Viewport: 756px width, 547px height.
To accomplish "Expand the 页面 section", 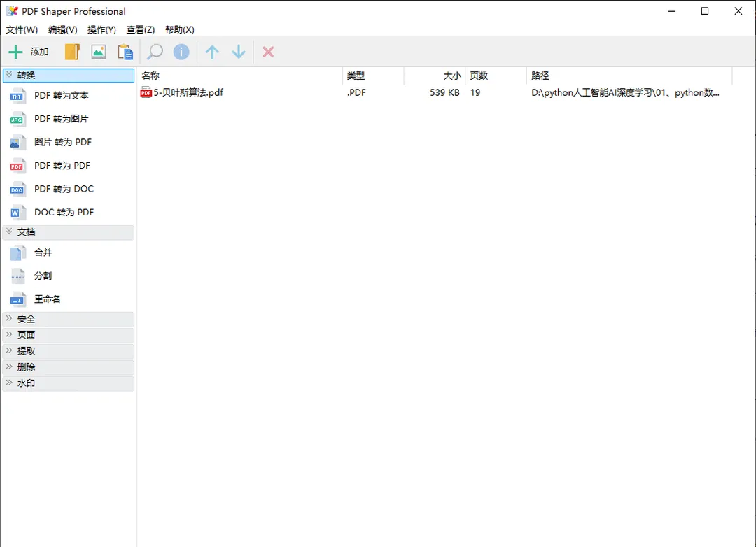I will [69, 335].
